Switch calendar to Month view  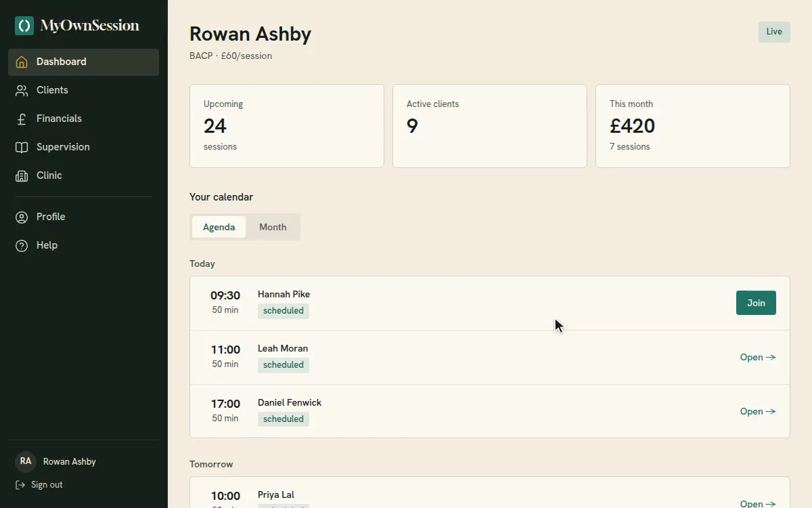pos(273,227)
